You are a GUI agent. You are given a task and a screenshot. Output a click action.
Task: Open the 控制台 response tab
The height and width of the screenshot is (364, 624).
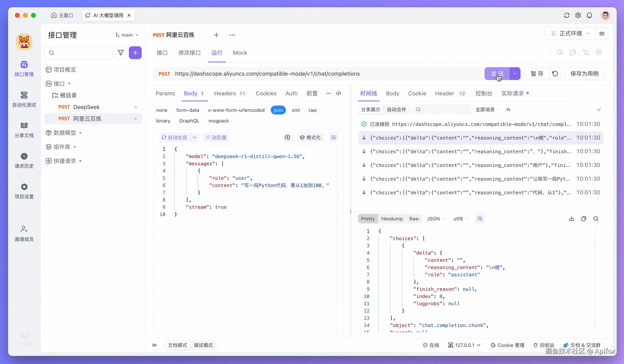coord(484,93)
